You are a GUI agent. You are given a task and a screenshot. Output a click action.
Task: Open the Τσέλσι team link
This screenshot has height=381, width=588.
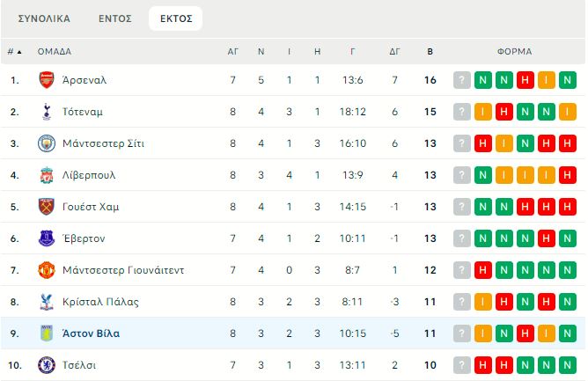81,365
